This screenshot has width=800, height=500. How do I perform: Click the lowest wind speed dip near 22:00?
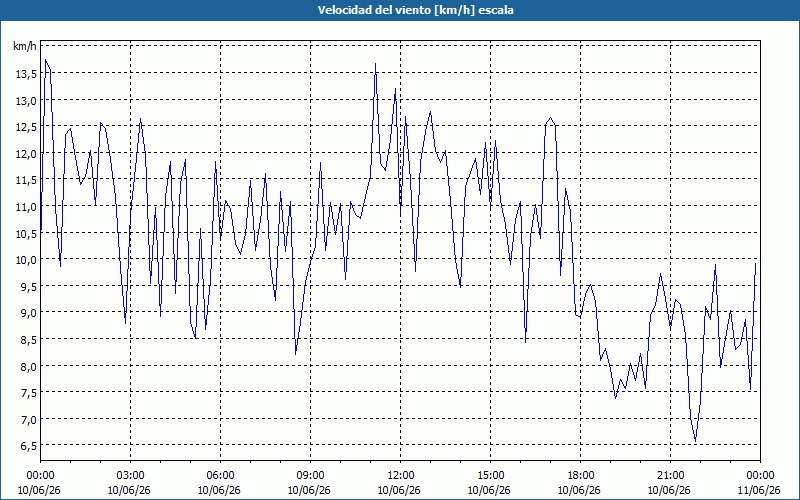(695, 441)
